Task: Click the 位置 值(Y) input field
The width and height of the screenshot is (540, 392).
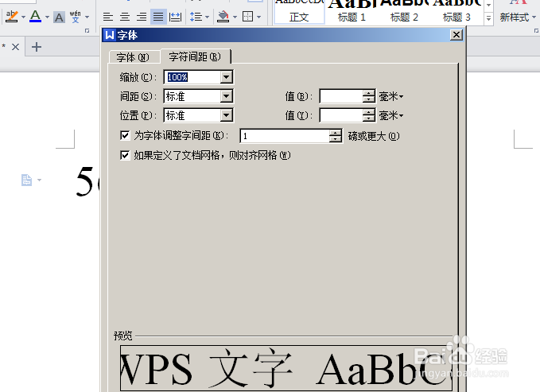Action: (341, 115)
